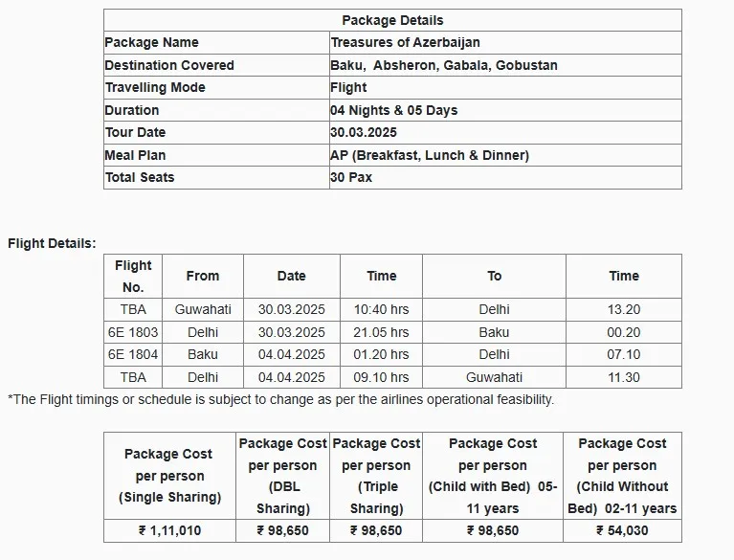Click 'AP (Breakfast, Lunch & Dinner)' meal plan
The image size is (734, 560).
coord(430,155)
